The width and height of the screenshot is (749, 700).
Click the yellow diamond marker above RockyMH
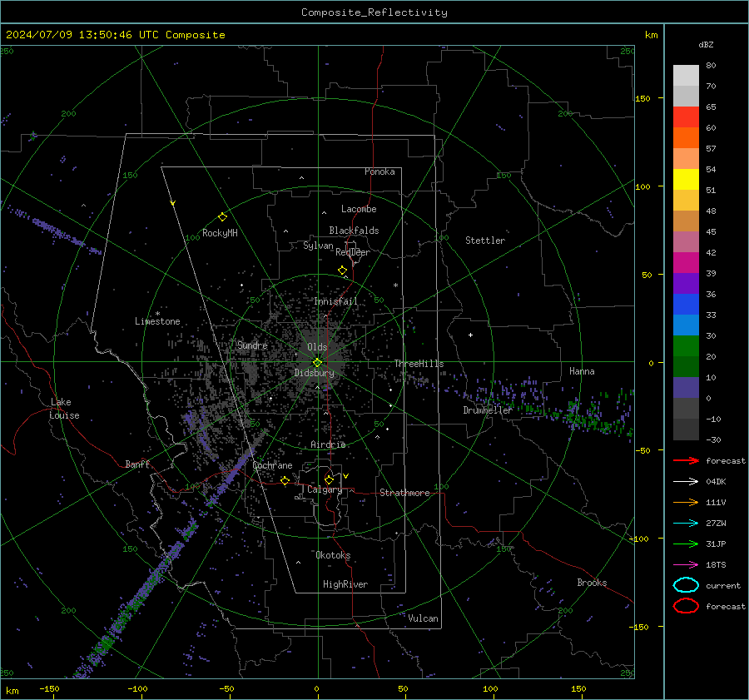tap(222, 217)
